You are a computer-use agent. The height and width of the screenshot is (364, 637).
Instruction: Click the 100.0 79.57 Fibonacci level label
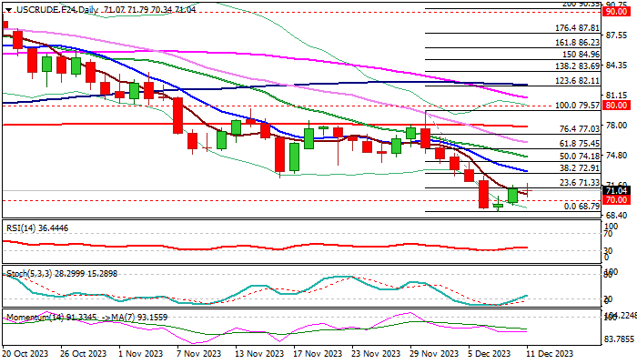pos(574,106)
